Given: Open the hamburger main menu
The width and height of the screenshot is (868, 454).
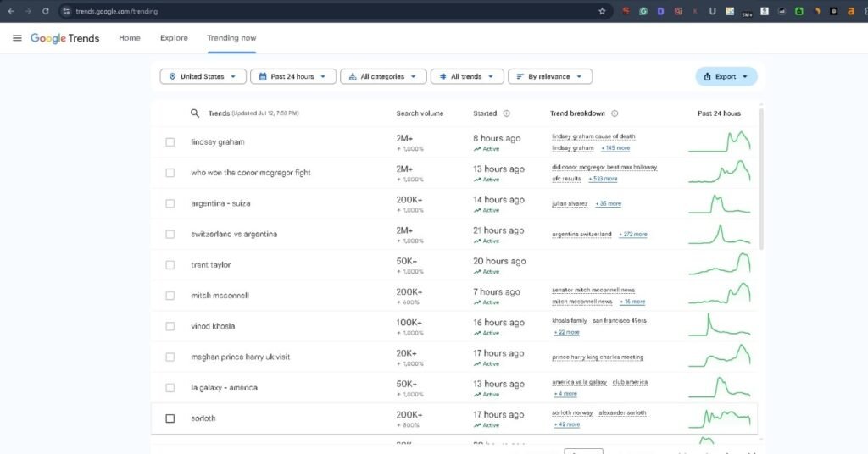Looking at the screenshot, I should (17, 38).
